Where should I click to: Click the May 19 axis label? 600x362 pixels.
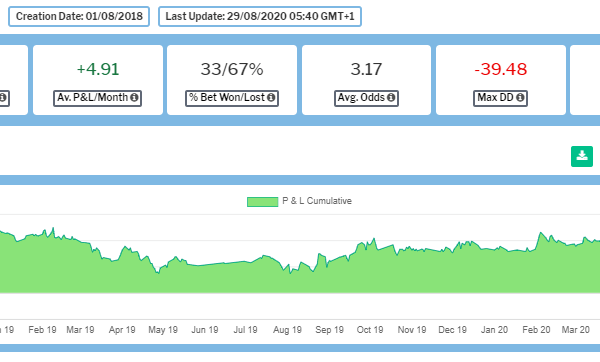tap(163, 330)
